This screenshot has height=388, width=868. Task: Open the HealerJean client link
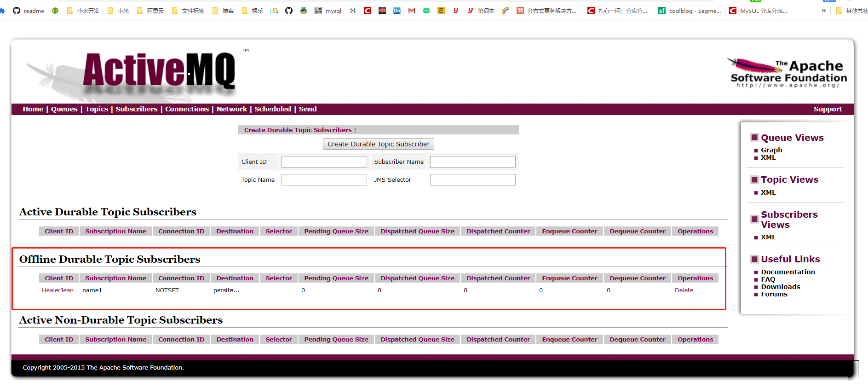pyautogui.click(x=57, y=290)
